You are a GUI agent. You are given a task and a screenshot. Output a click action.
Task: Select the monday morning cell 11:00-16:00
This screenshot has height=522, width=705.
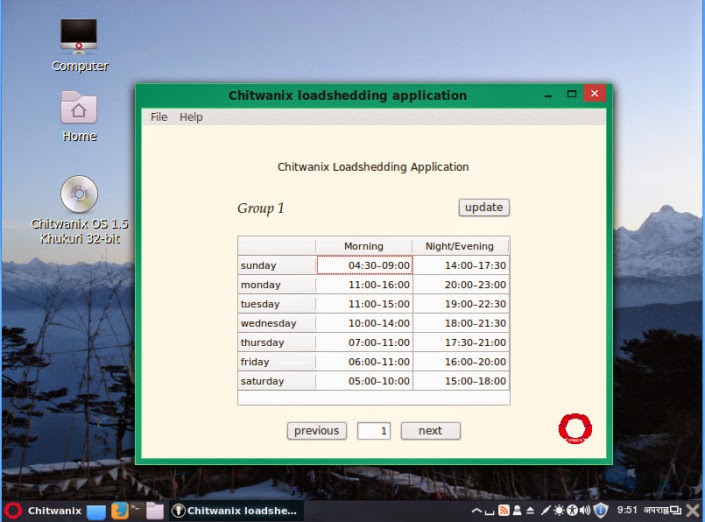point(365,285)
